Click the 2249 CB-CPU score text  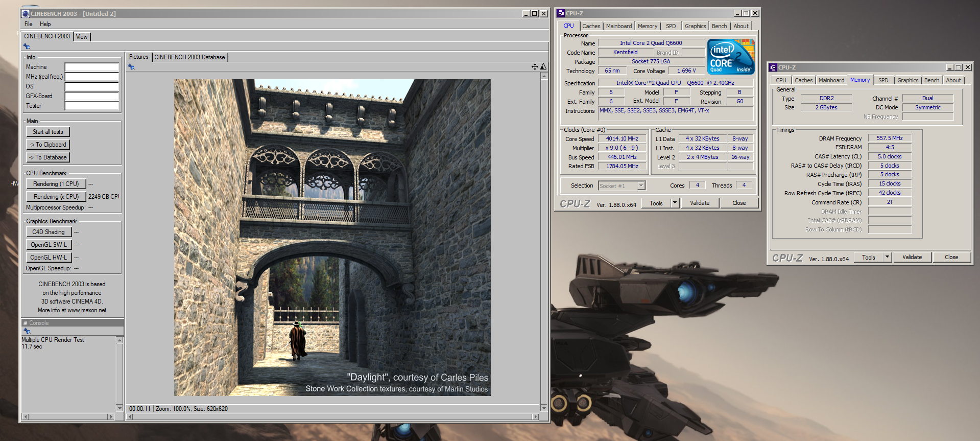point(104,197)
